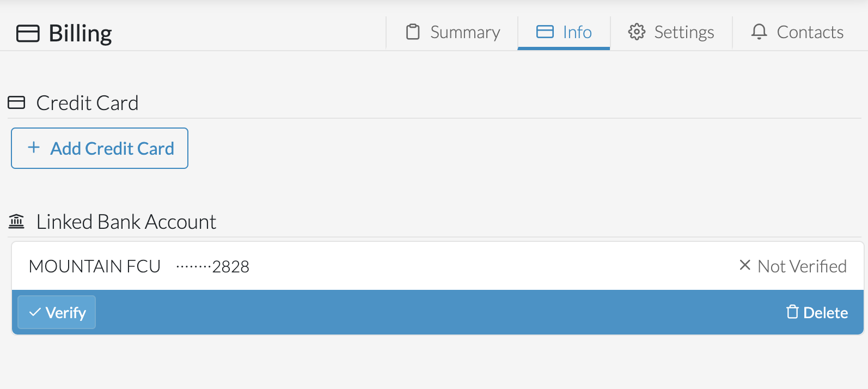Delete the linked bank account

[817, 312]
